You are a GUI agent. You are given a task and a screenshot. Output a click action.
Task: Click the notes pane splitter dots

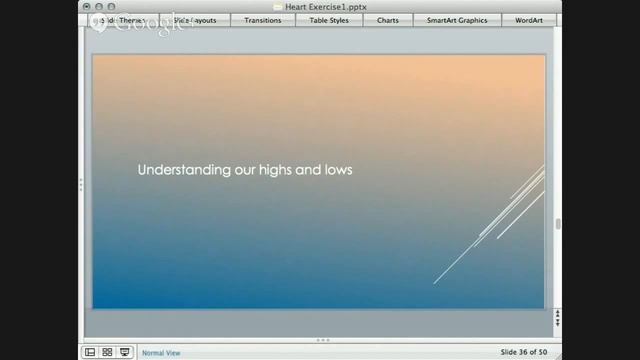[x=323, y=340]
